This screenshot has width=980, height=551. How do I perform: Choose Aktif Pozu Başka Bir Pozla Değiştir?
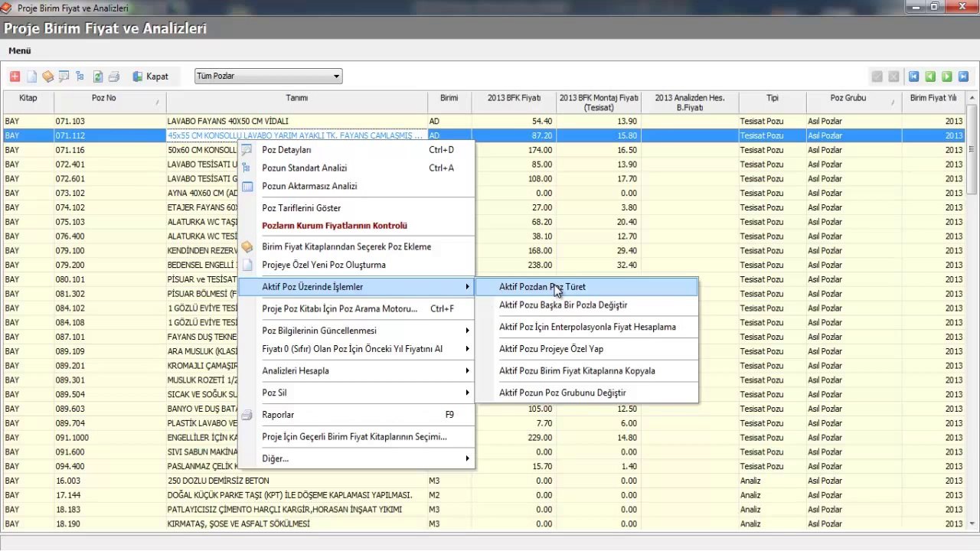[586, 305]
